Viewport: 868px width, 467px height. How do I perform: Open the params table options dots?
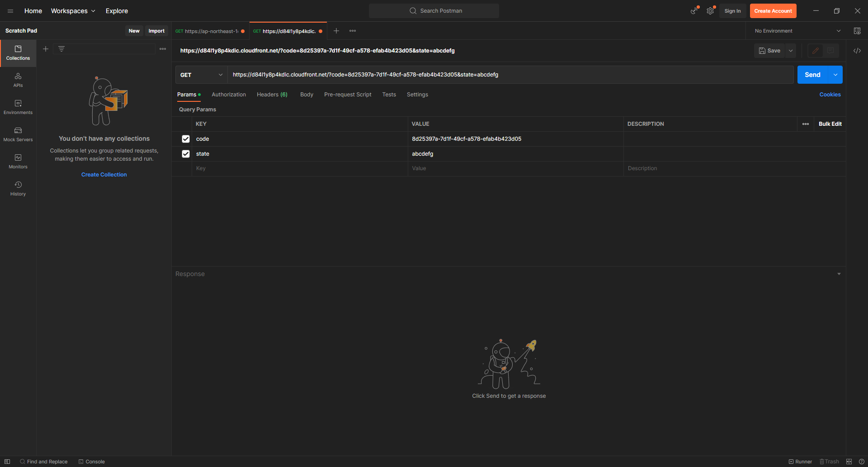806,124
